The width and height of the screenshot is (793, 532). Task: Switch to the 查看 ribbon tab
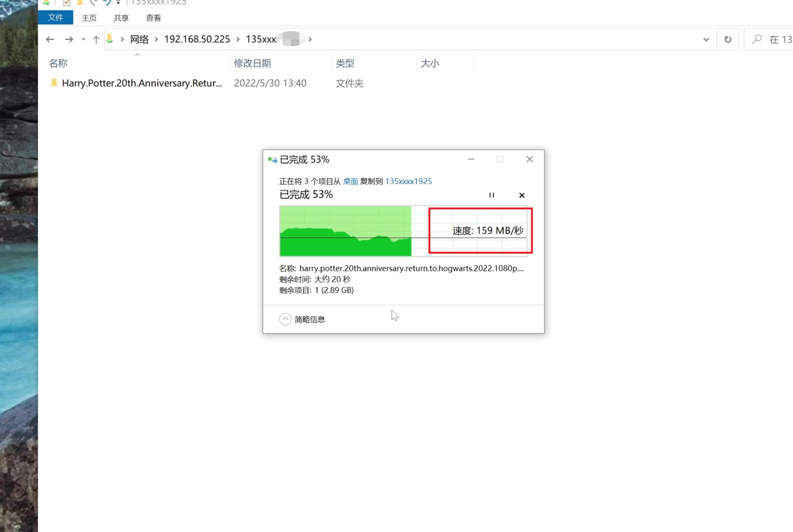153,18
